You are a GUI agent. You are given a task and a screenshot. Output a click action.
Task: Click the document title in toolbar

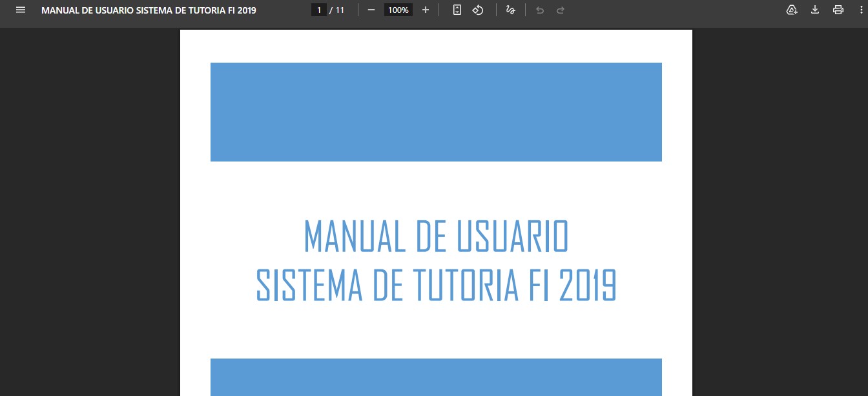point(149,10)
